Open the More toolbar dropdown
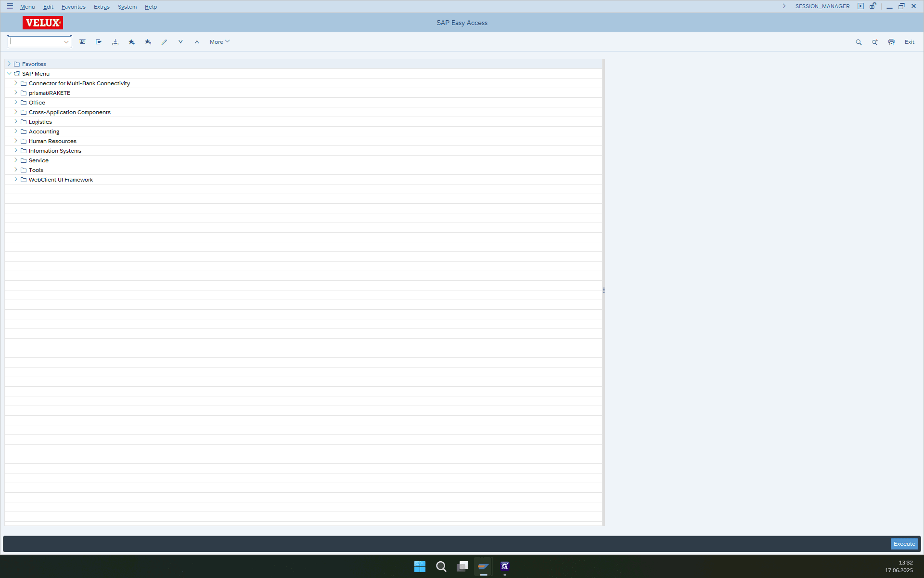 click(219, 42)
